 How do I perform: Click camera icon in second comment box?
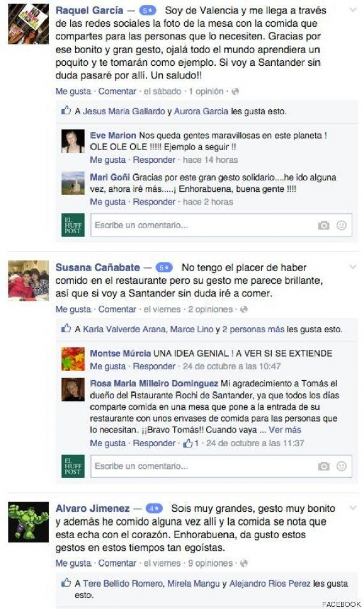click(x=324, y=466)
